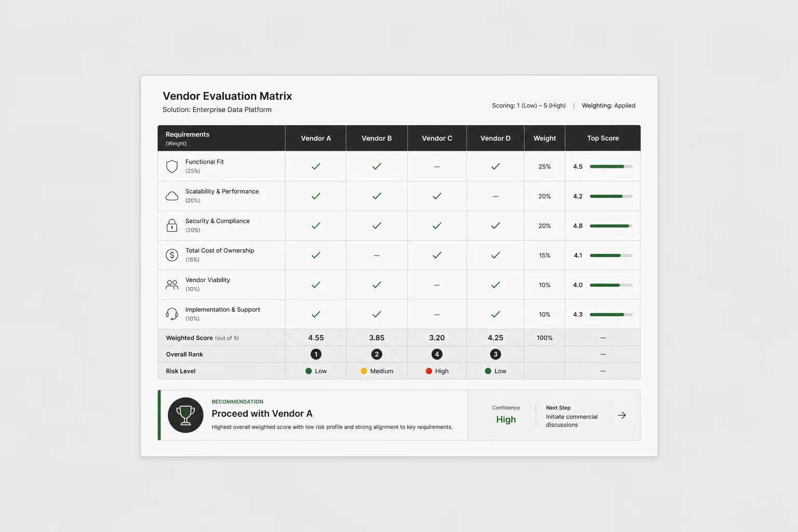Click the arrow next to Initiate commercial discussions

coord(622,415)
